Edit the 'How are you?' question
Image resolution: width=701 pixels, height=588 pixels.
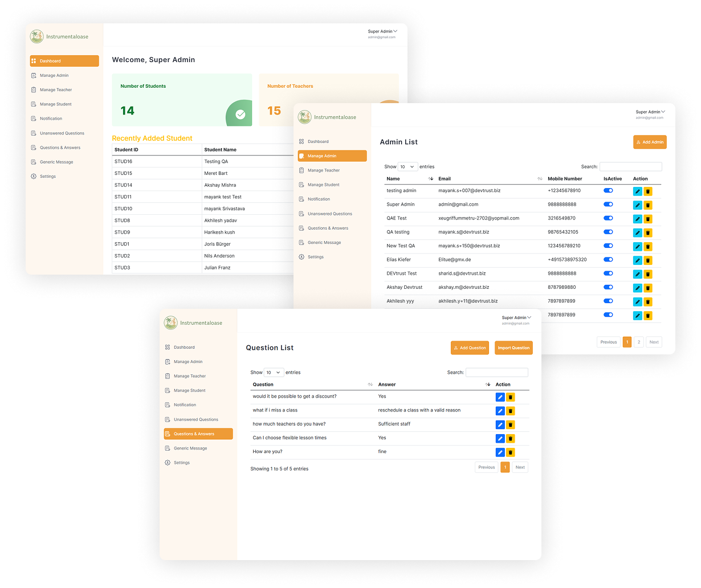click(x=500, y=452)
